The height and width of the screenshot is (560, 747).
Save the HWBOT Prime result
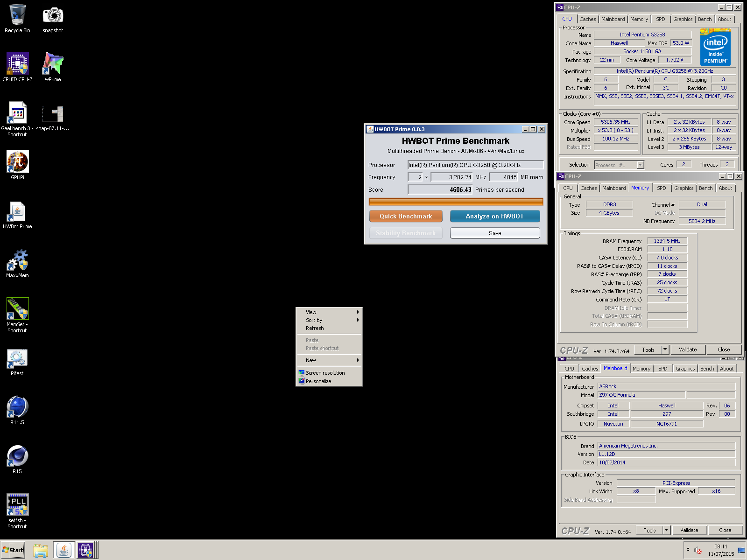(495, 233)
